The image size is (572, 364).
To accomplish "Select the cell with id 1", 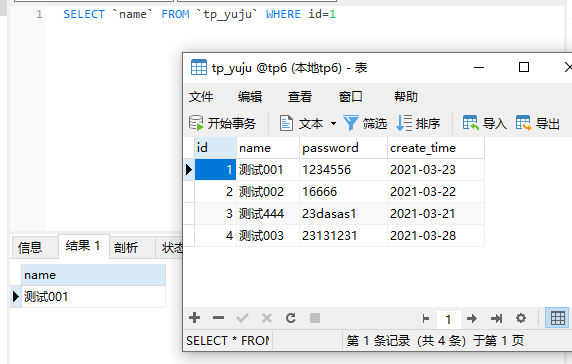I will (215, 170).
